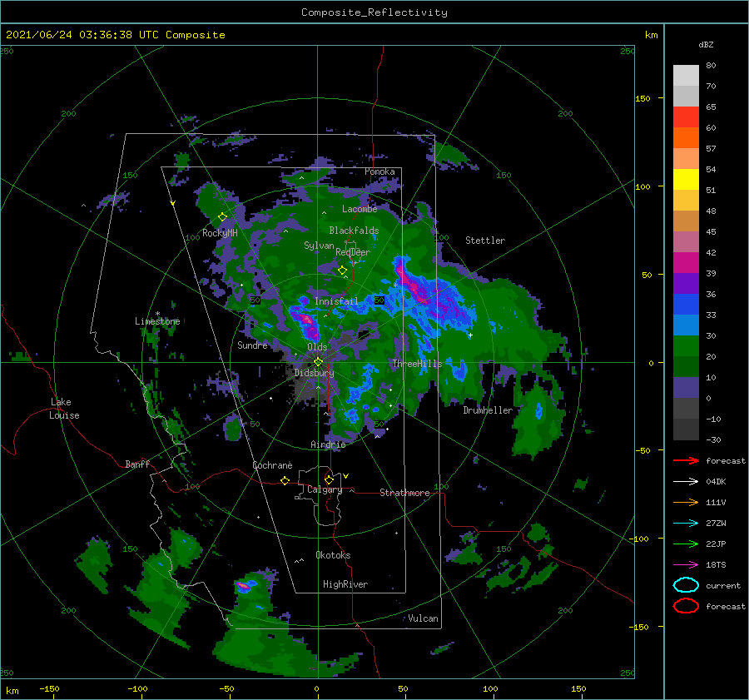Image resolution: width=749 pixels, height=700 pixels.
Task: Select the orange 111V arrow symbol
Action: tap(686, 502)
